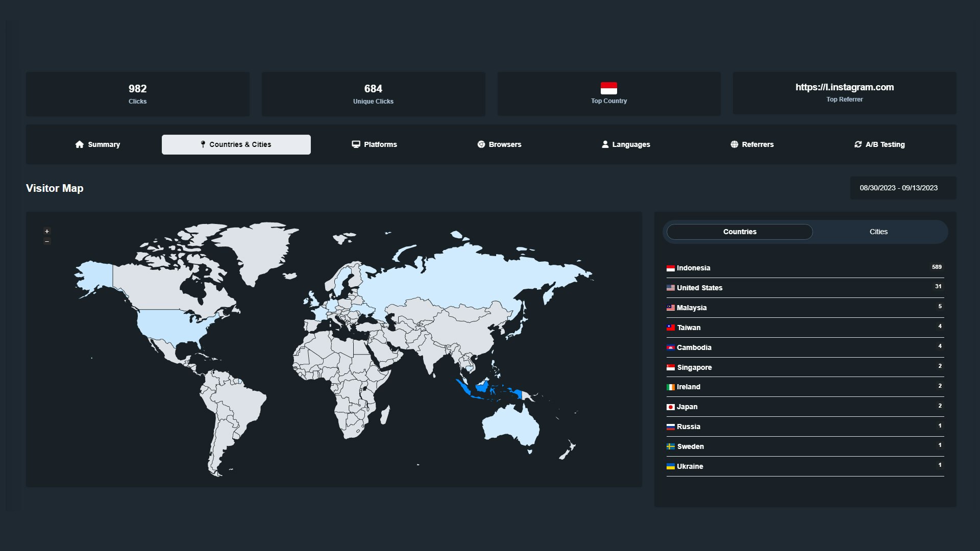
Task: Click the Indonesia flag icon in the list
Action: (x=671, y=268)
